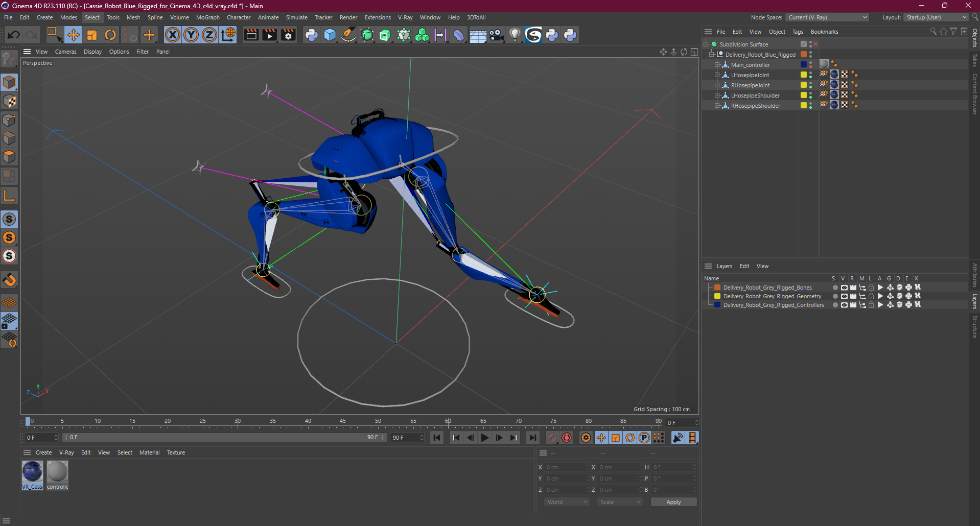Open the Layout Startup dropdown
This screenshot has height=526, width=980.
(936, 17)
